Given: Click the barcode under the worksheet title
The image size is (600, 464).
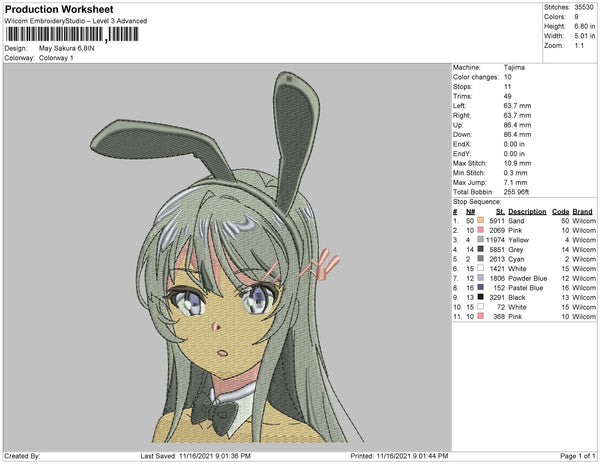Looking at the screenshot, I should 72,35.
